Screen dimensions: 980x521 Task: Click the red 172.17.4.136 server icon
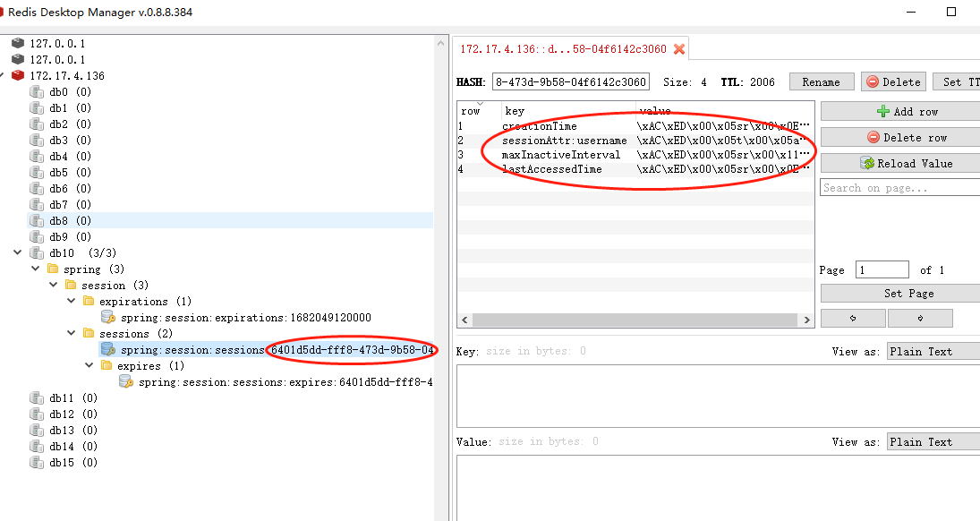[x=18, y=76]
